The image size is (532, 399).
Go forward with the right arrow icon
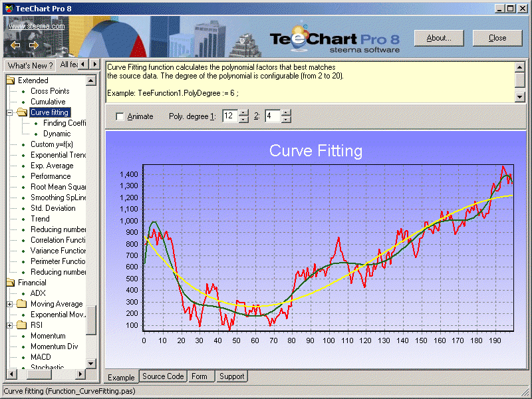click(x=34, y=45)
